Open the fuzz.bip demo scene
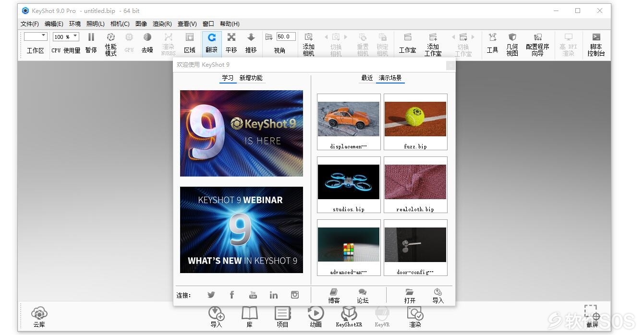Viewport: 644px width, 335px height. (415, 122)
